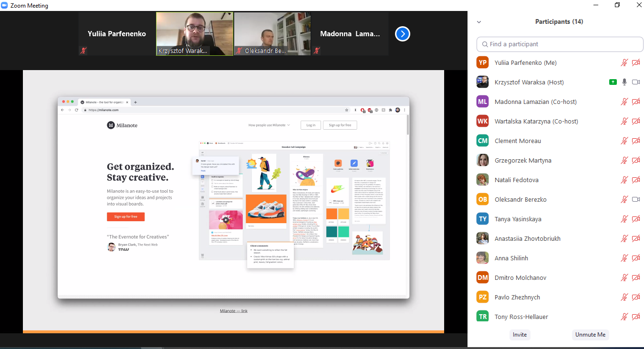Click the Milanote browser tab
The width and height of the screenshot is (644, 349).
click(104, 102)
